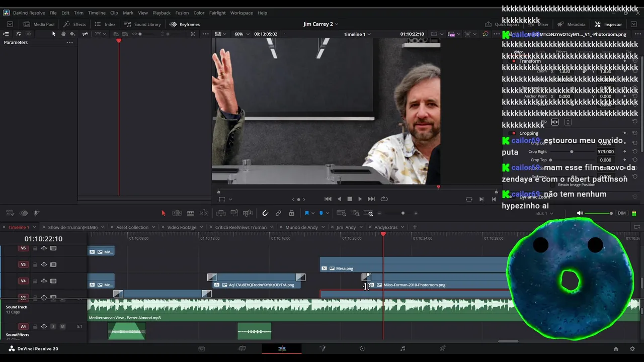
Task: Disable video track V5 filmstrip toggle
Action: point(53,264)
